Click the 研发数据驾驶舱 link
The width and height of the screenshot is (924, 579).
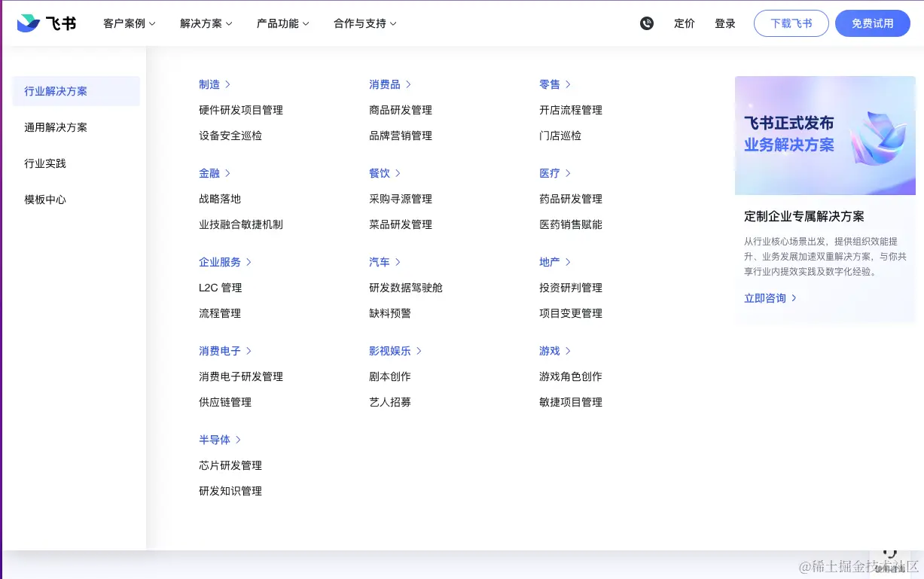point(406,288)
